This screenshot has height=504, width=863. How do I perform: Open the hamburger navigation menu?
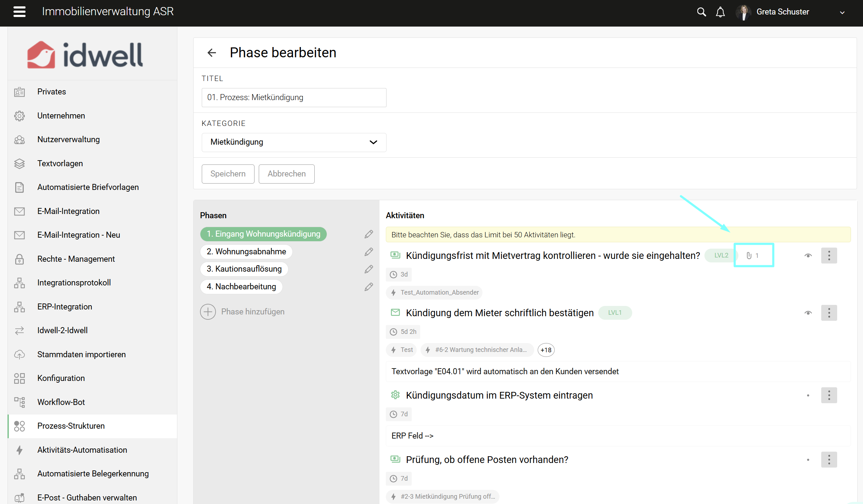[19, 12]
